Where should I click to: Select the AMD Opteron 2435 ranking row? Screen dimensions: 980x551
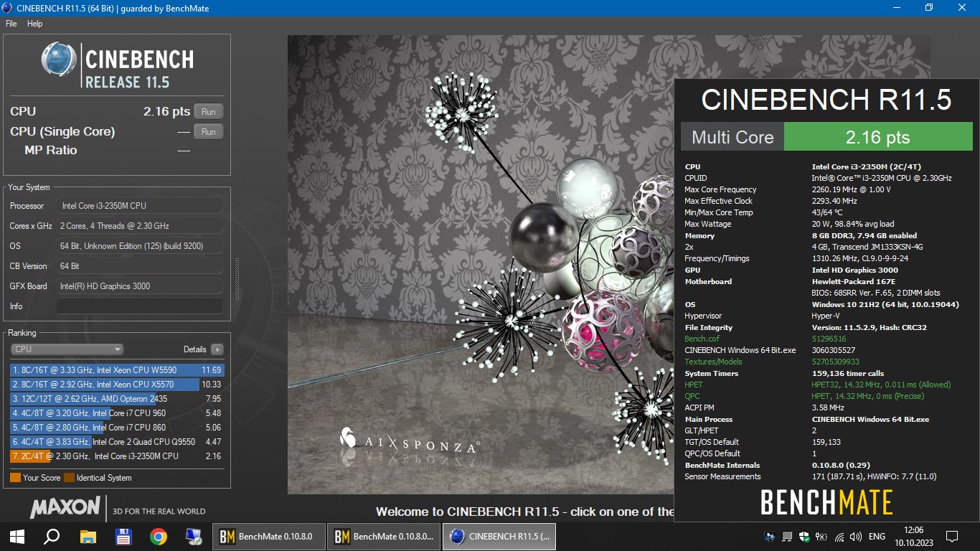pos(117,399)
